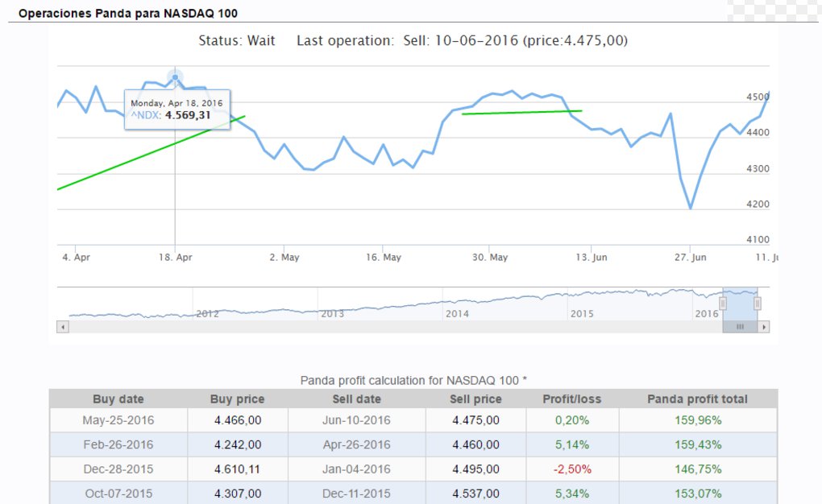Click sell price 4.475,00 in table
Viewport: 822px width, 504px height.
pos(475,420)
